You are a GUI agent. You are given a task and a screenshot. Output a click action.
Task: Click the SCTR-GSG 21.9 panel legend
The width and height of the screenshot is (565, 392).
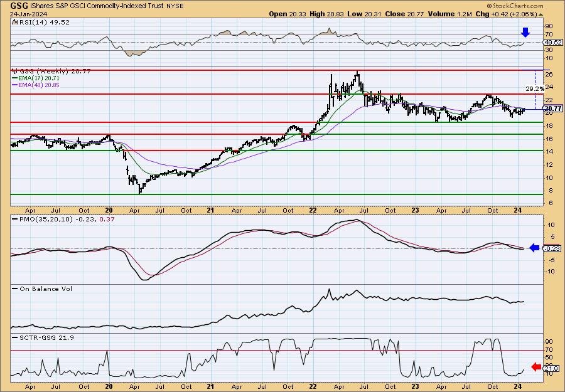43,337
